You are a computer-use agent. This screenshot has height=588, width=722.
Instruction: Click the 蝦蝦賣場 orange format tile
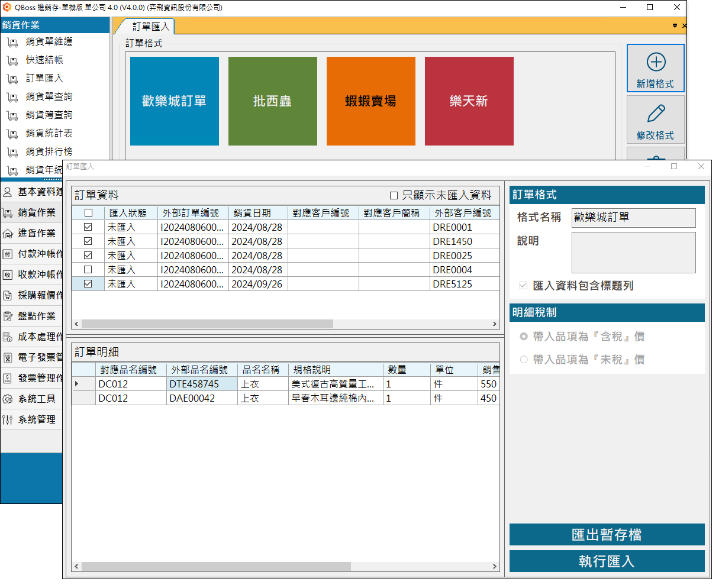tap(371, 101)
